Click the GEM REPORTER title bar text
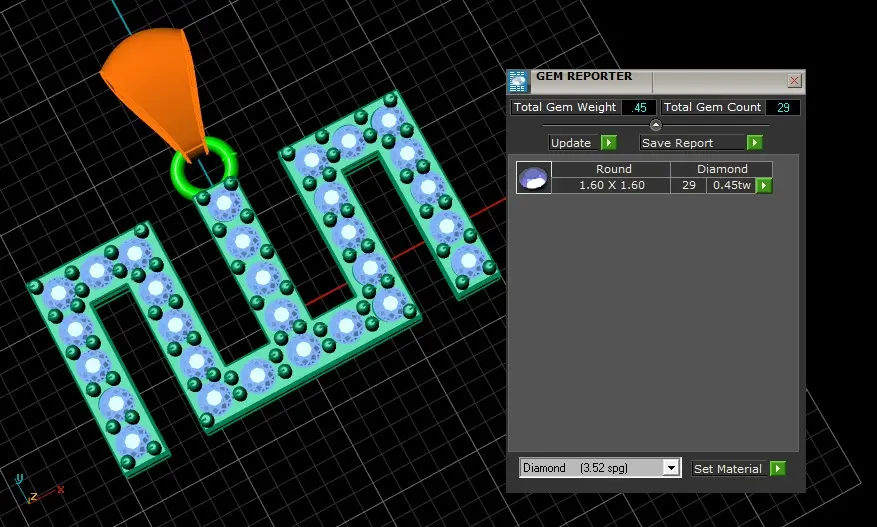This screenshot has height=527, width=877. click(x=584, y=76)
